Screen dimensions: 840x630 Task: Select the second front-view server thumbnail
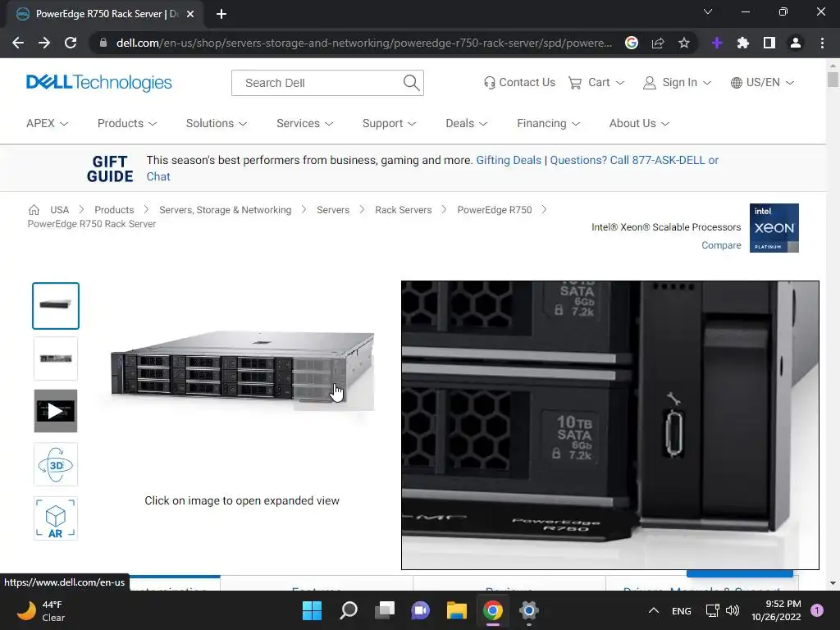pyautogui.click(x=56, y=358)
